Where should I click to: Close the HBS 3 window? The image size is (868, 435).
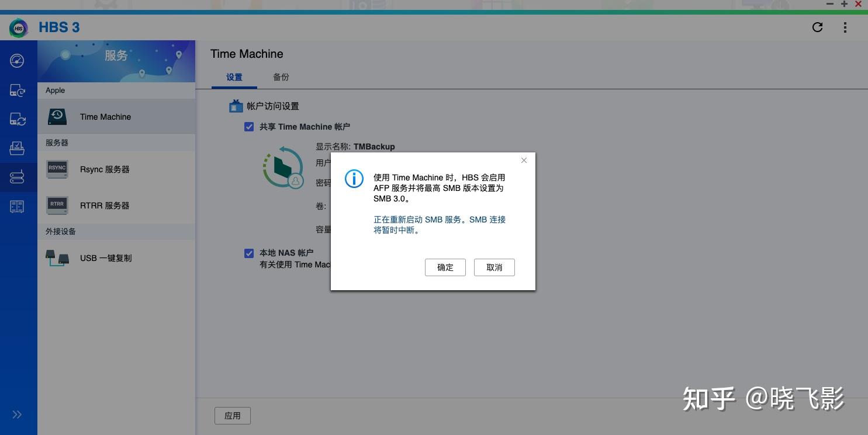858,4
